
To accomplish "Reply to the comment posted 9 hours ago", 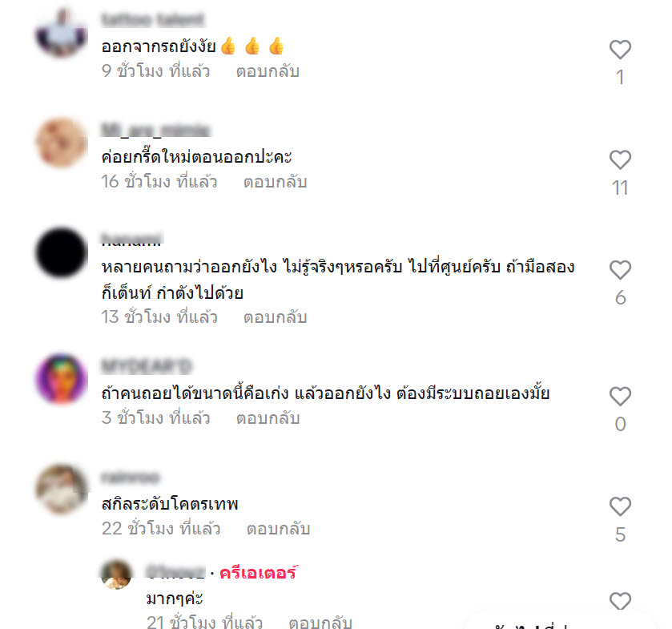I will tap(268, 71).
